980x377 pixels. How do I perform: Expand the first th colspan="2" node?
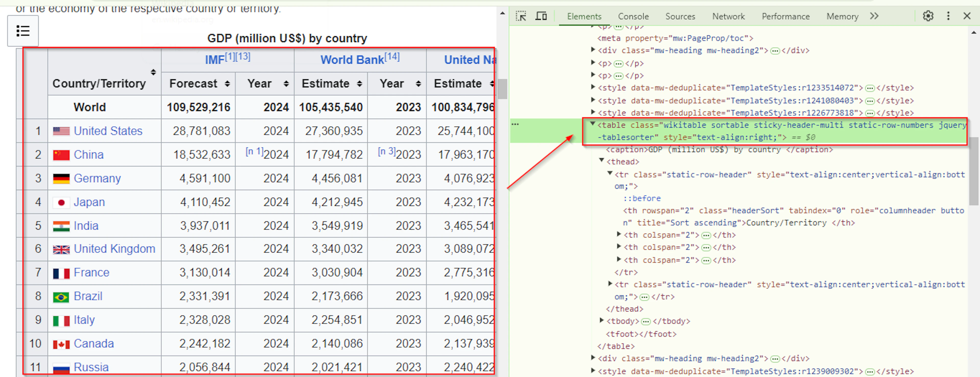(x=619, y=234)
